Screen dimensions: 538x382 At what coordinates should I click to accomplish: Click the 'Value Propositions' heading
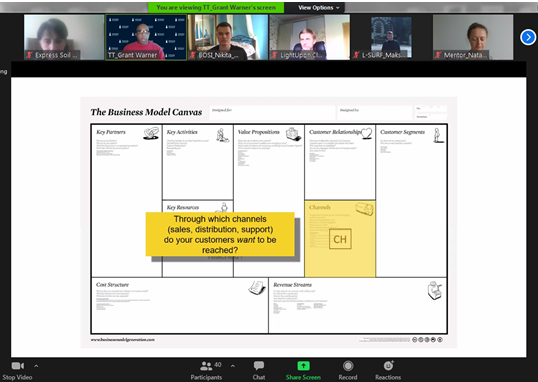click(x=259, y=132)
